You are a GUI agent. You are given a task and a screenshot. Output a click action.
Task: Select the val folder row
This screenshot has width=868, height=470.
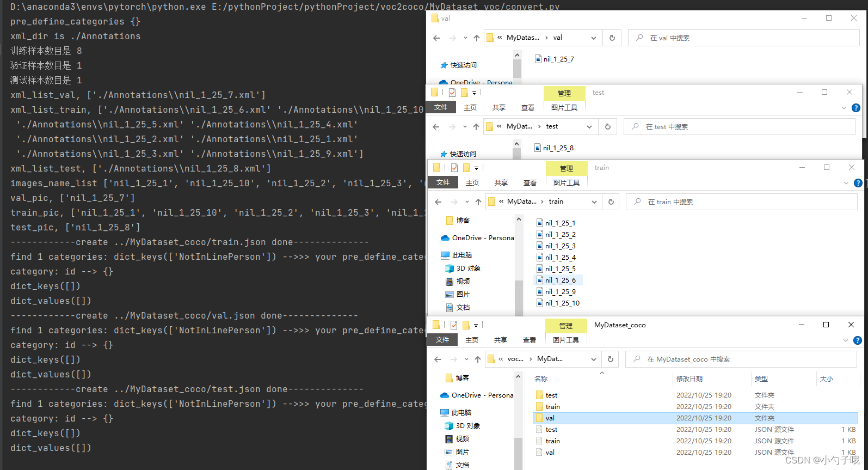tap(695, 418)
